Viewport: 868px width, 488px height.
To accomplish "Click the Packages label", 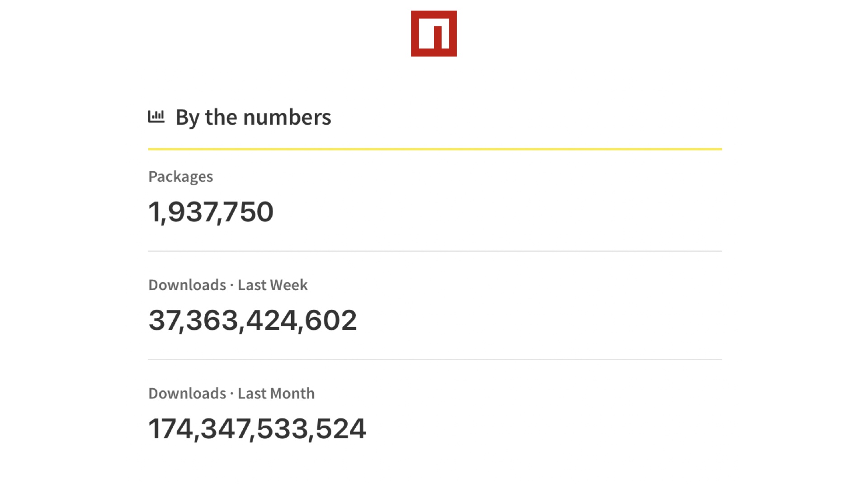I will point(180,177).
